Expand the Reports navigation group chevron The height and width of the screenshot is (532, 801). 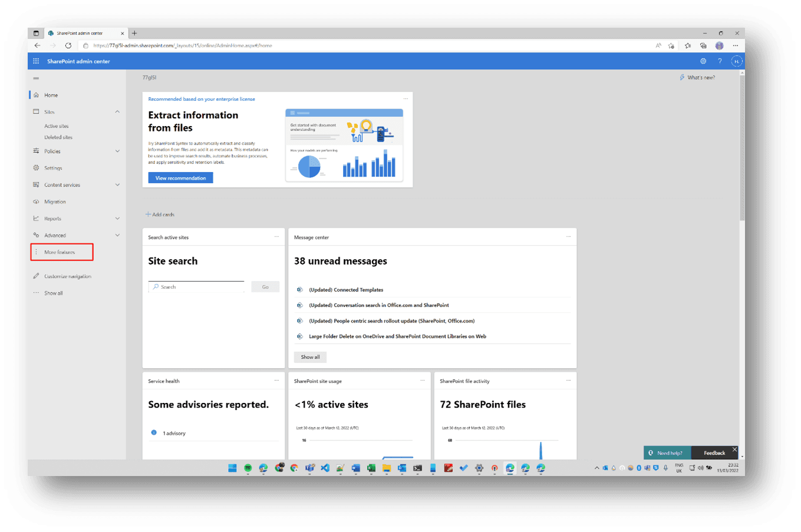point(117,219)
